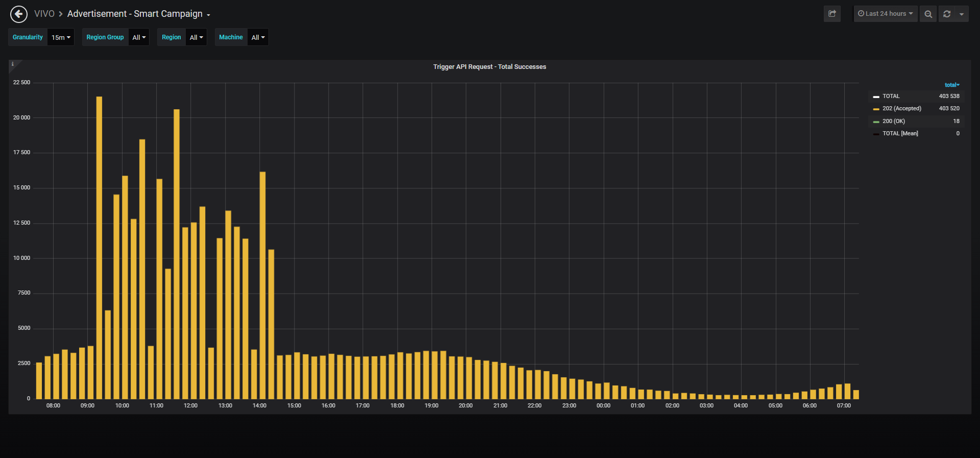Click the 403 520 legend value
This screenshot has height=458, width=980.
(x=949, y=108)
